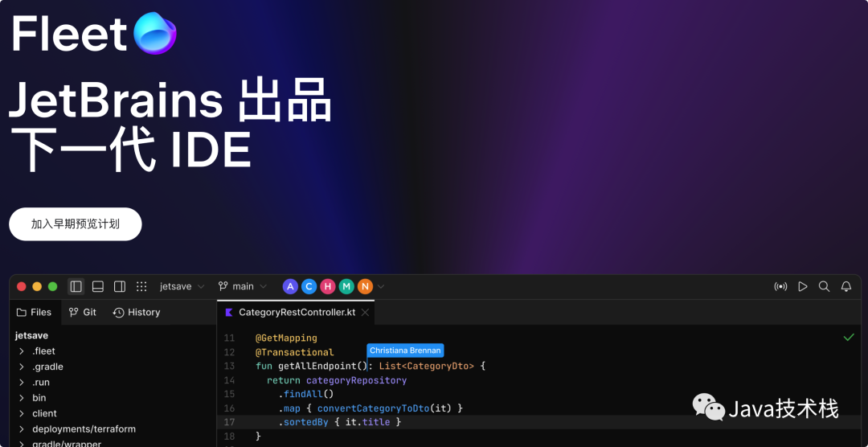Click the green maximize window button
Screen dimensions: 868x447
[x=52, y=286]
